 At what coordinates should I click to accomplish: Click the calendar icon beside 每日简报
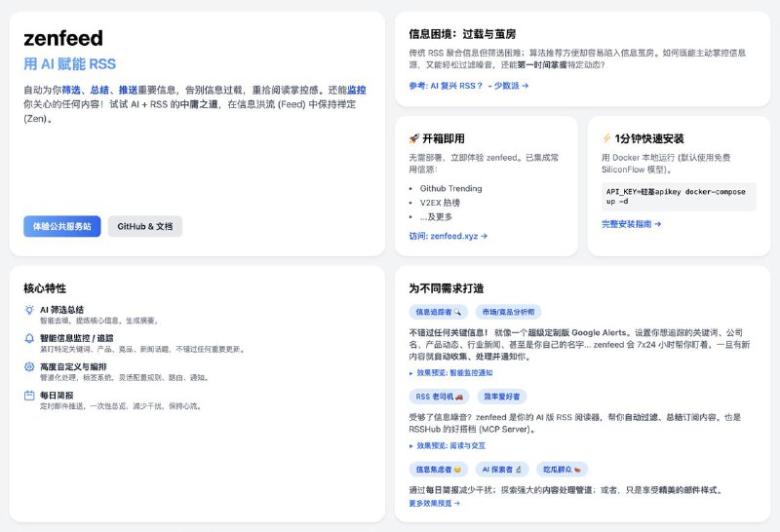29,396
